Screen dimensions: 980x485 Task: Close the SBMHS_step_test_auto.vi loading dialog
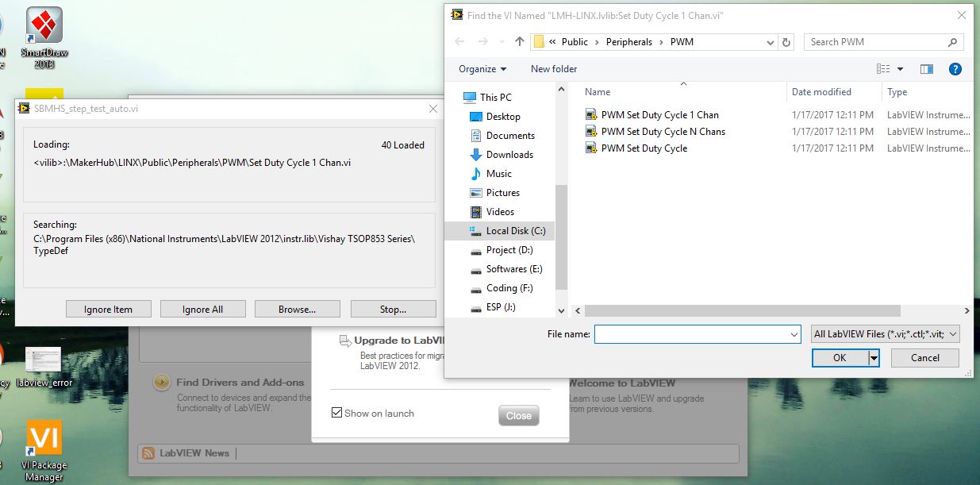(433, 109)
